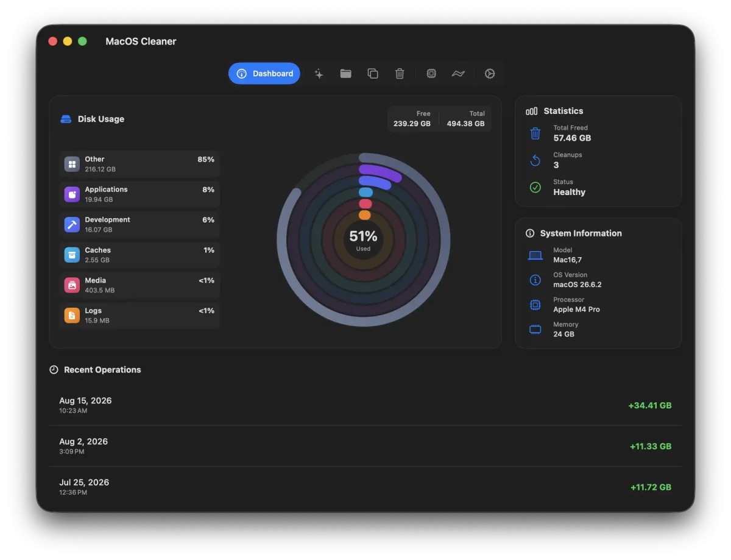Open the settings gear tab in the toolbar
731x560 pixels.
(490, 74)
